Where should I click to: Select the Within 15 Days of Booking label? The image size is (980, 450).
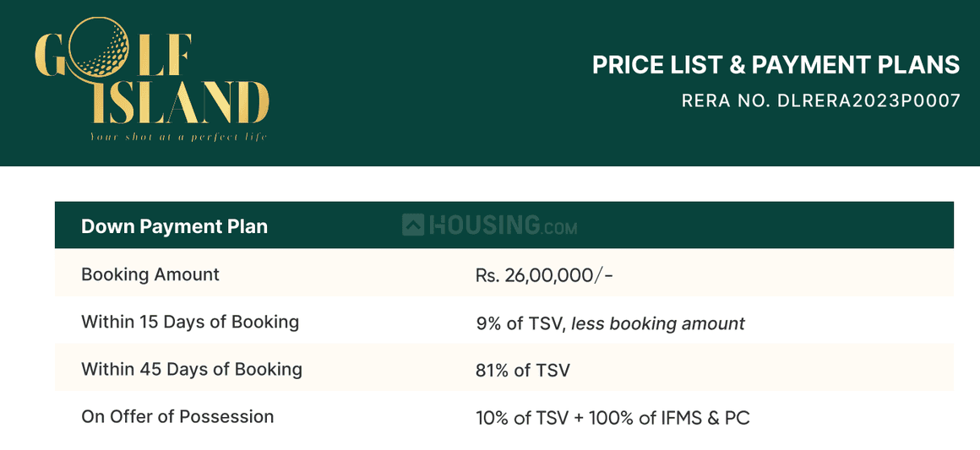coord(190,322)
